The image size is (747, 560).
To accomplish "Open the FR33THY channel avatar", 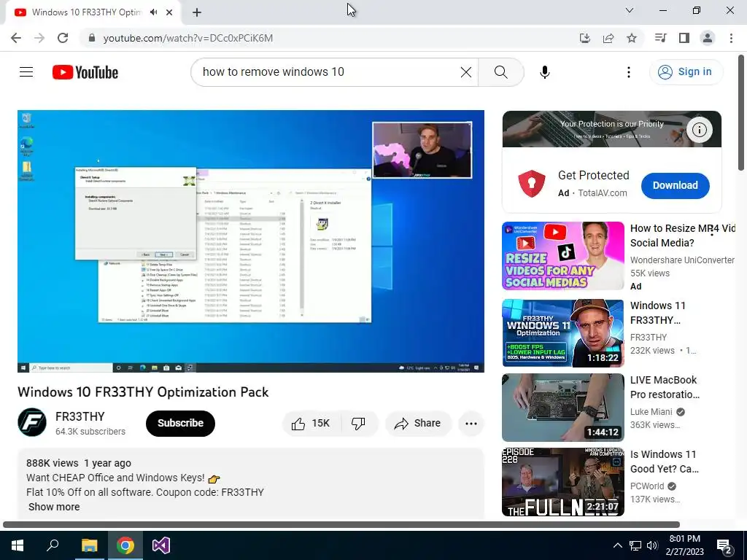I will point(32,422).
